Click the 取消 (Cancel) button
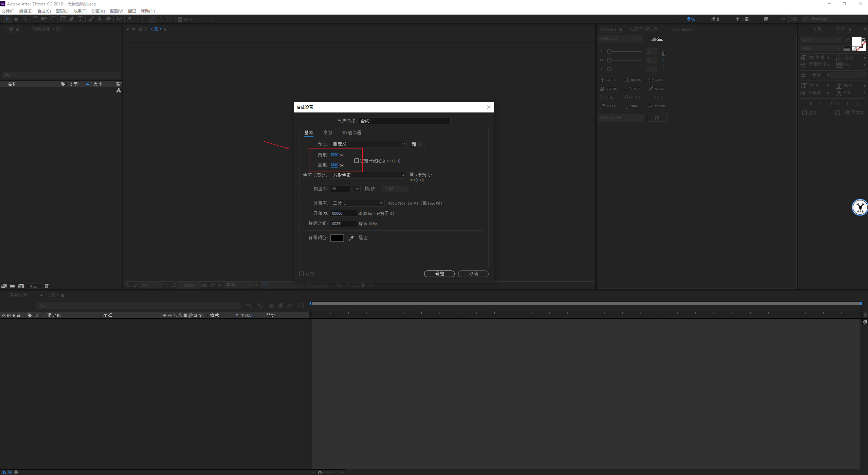Viewport: 868px width, 475px height. (x=473, y=274)
